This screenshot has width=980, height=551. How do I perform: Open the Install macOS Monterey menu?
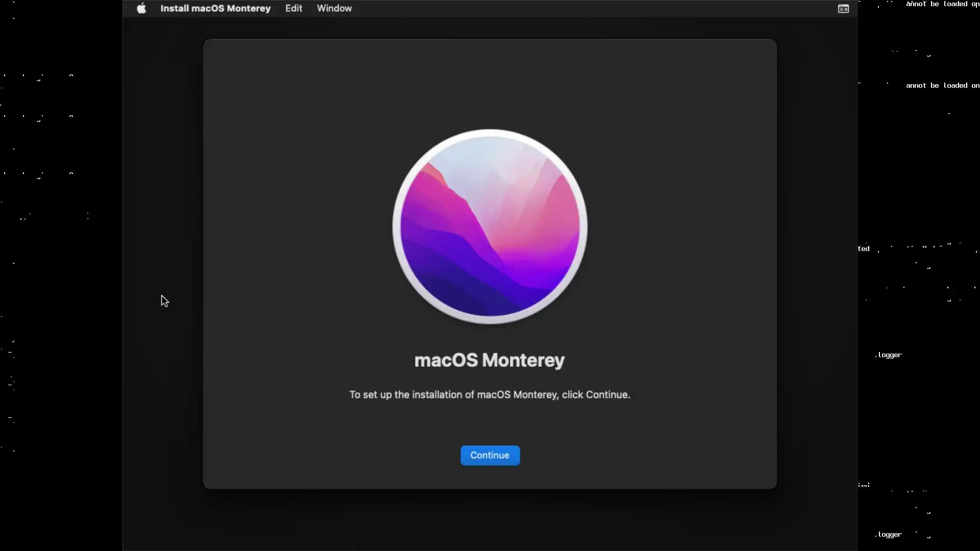coord(215,8)
